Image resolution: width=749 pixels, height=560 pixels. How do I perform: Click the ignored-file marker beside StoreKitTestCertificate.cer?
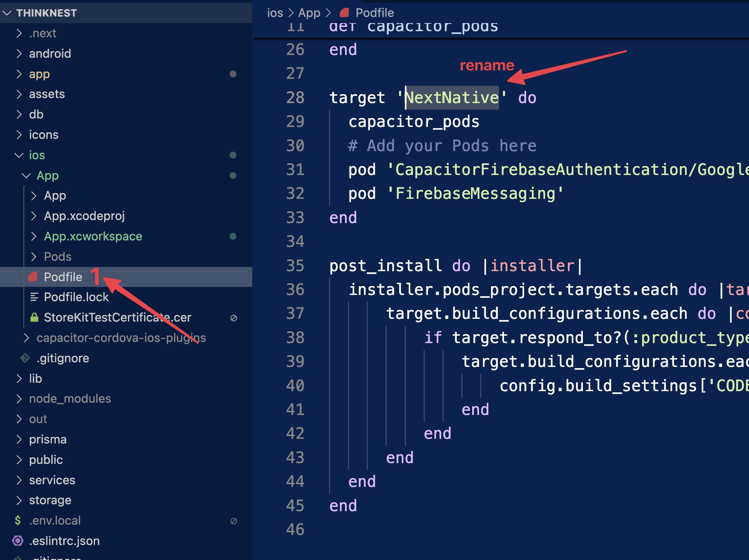233,318
